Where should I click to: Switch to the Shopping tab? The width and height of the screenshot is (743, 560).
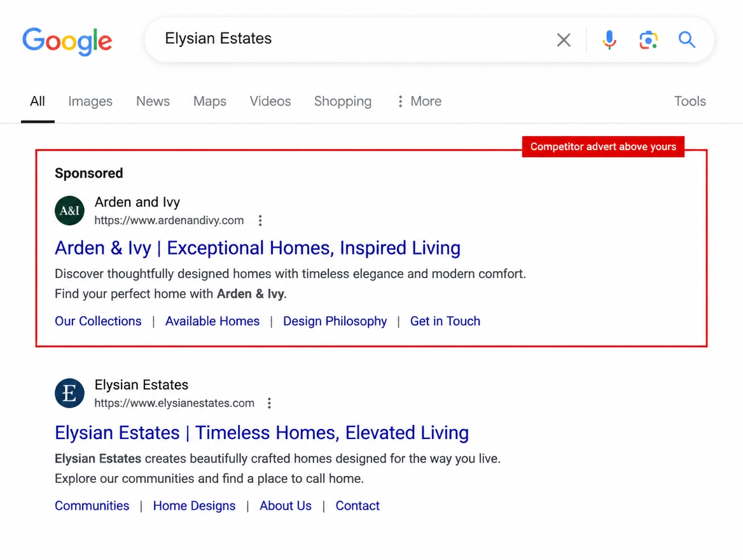[x=343, y=101]
